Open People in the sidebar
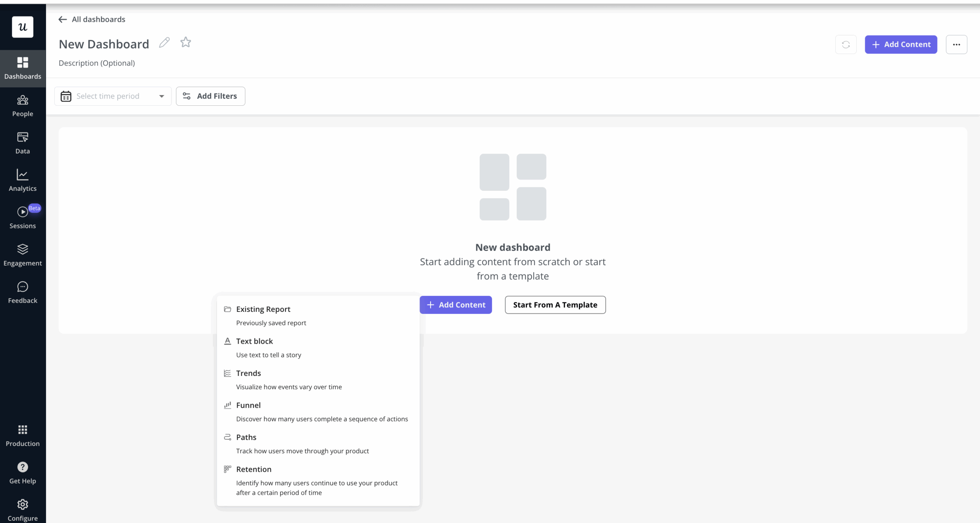This screenshot has width=980, height=523. pyautogui.click(x=23, y=106)
